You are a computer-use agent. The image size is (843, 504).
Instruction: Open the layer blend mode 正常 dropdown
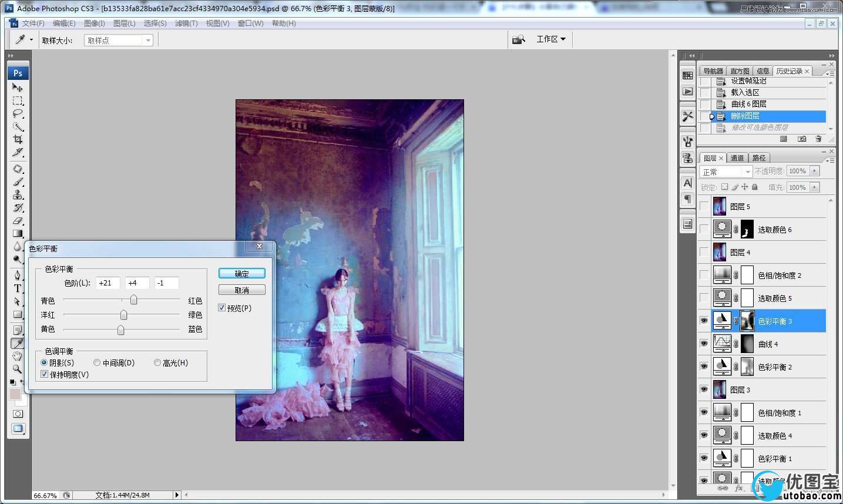click(x=726, y=172)
